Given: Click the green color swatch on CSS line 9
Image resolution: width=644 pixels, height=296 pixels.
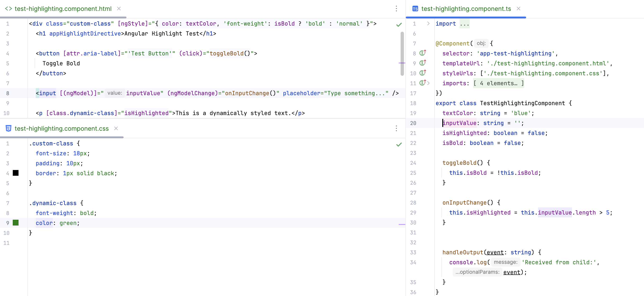Looking at the screenshot, I should point(16,223).
